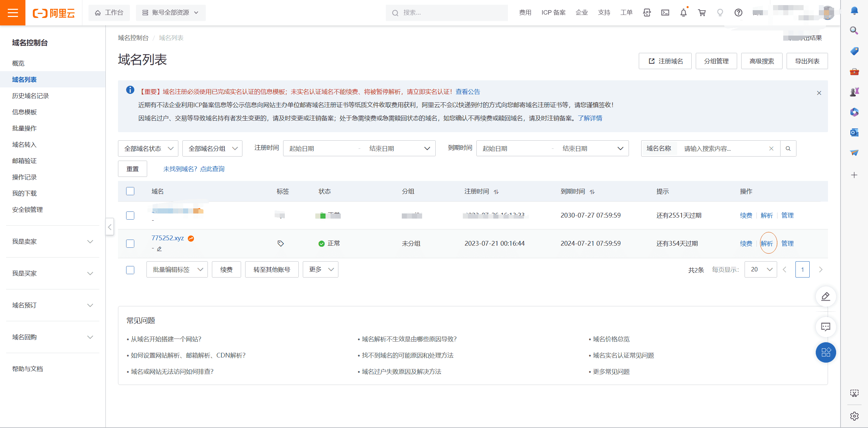The image size is (868, 428).
Task: Check the 775252.xyz row checkbox
Action: point(130,244)
